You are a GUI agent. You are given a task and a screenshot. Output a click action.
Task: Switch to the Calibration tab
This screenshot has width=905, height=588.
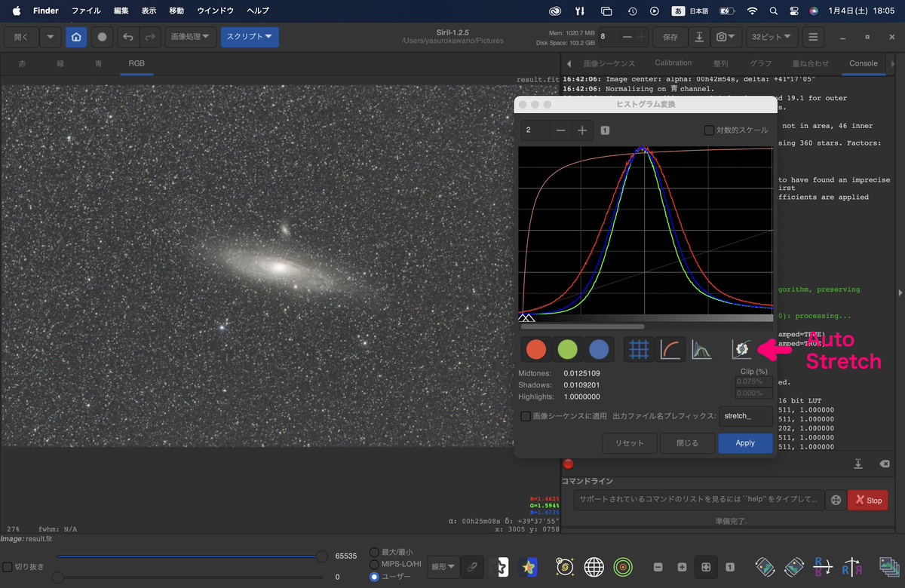coord(673,63)
